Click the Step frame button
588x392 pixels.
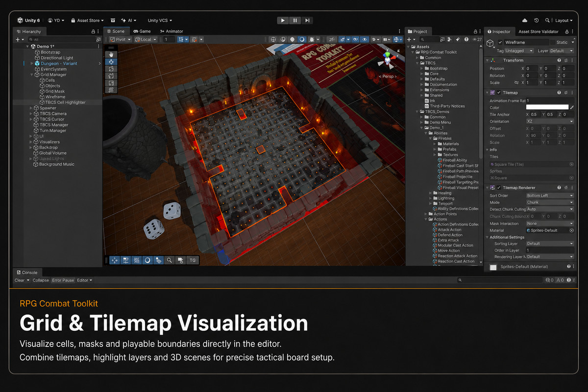(307, 20)
